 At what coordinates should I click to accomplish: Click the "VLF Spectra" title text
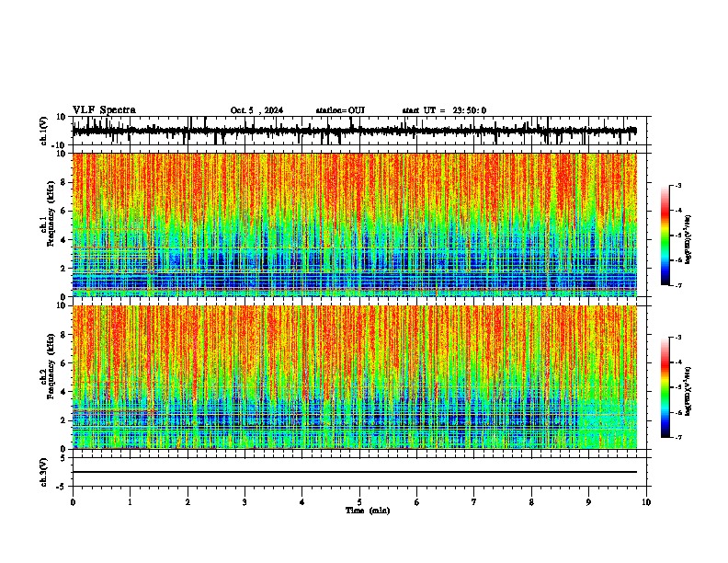104,110
